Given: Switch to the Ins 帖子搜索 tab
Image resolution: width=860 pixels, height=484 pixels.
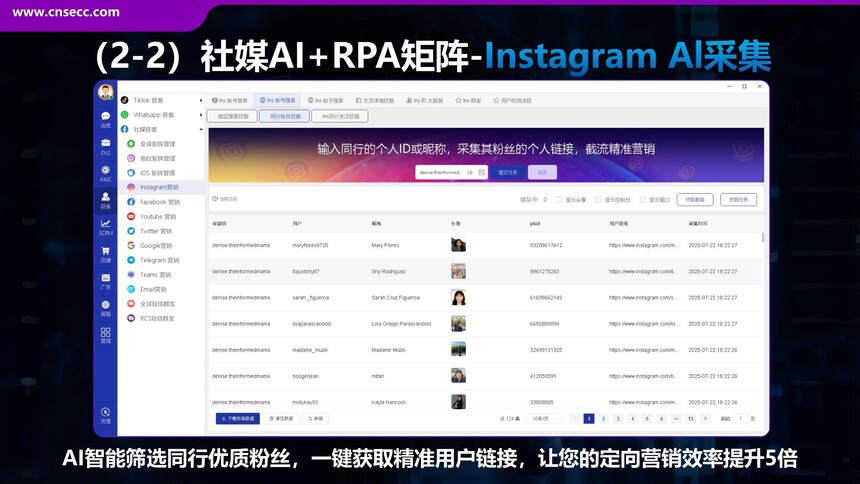Looking at the screenshot, I should coord(324,101).
